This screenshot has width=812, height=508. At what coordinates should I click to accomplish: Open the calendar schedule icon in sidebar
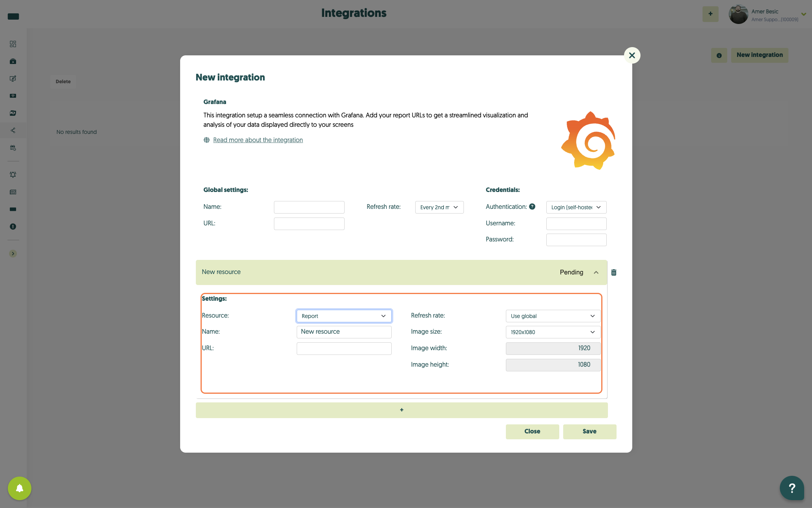[13, 148]
